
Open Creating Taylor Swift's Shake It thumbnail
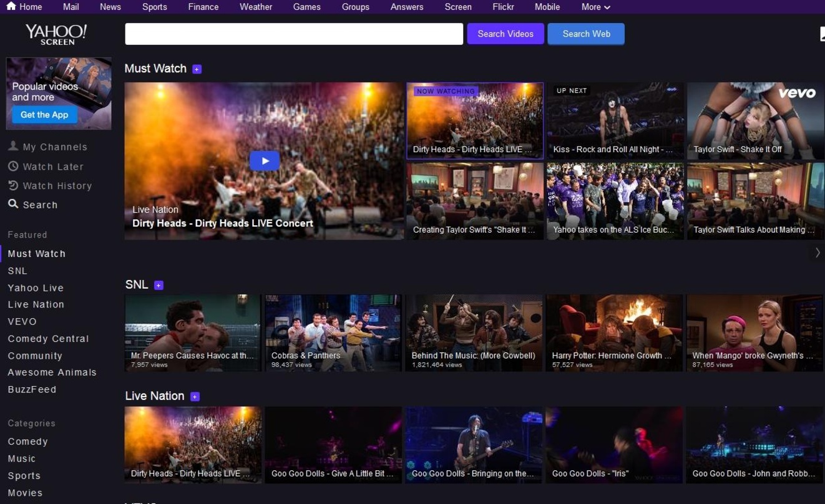click(x=475, y=201)
